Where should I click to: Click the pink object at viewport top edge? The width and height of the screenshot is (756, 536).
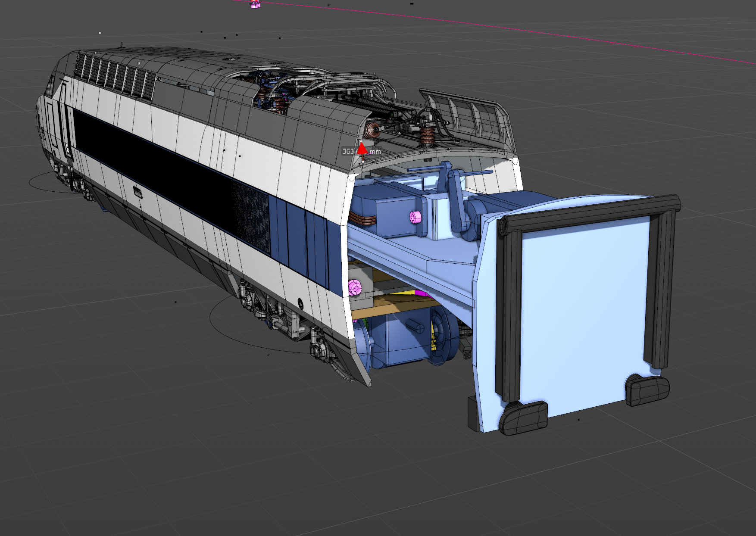tap(255, 4)
